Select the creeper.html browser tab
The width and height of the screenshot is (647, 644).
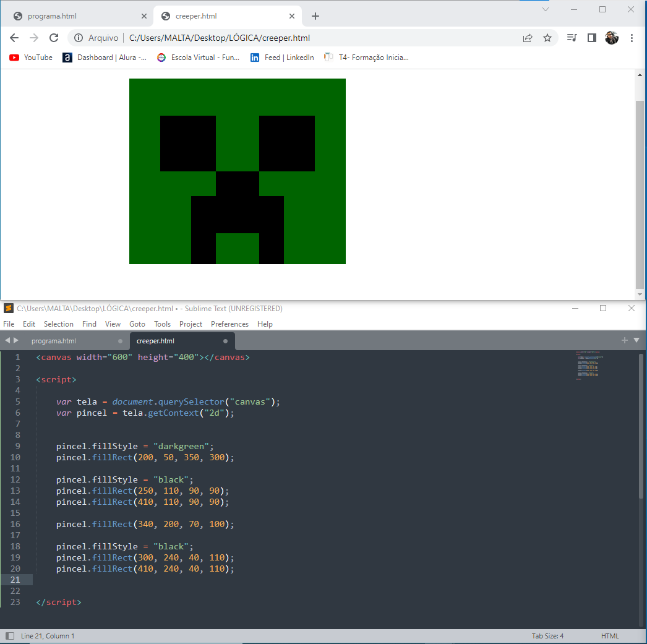pyautogui.click(x=228, y=16)
